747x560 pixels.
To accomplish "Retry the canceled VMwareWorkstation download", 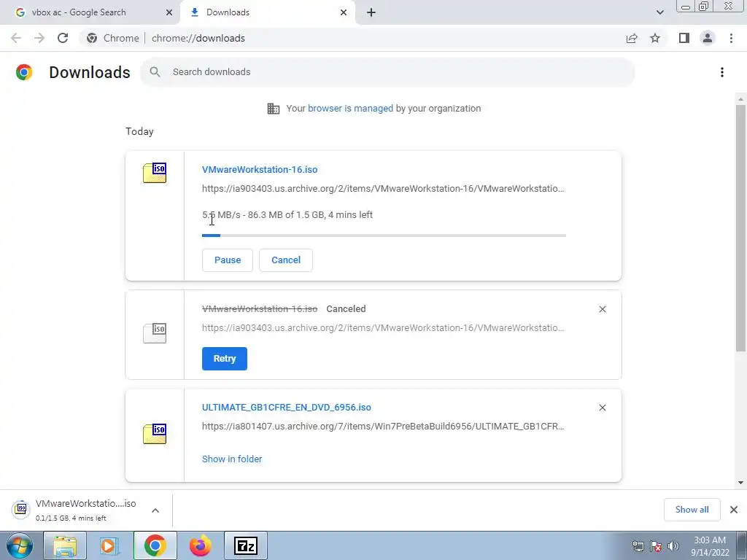I will [225, 359].
